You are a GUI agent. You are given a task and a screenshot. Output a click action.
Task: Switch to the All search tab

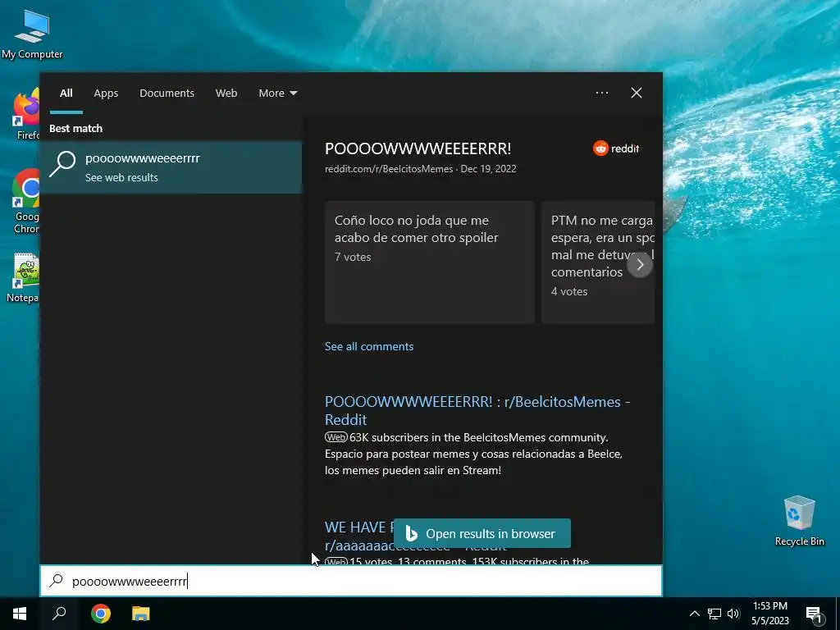[66, 94]
